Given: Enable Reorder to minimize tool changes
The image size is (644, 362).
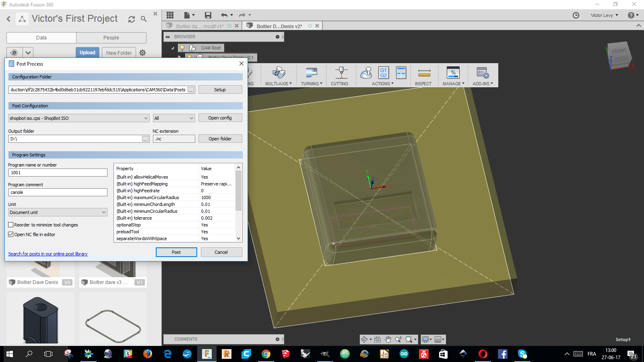Looking at the screenshot, I should point(11,225).
